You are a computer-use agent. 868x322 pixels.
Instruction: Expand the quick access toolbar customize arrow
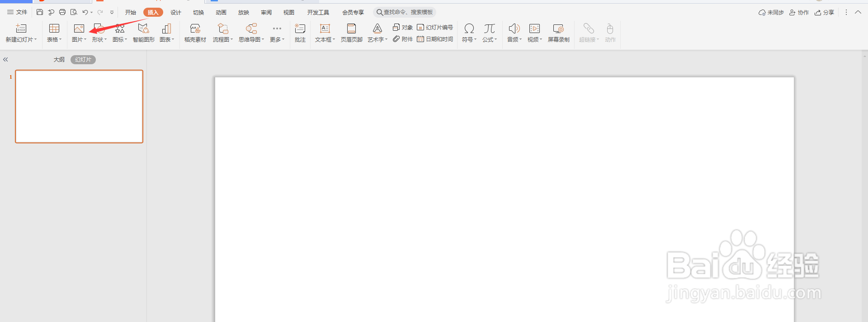[112, 12]
